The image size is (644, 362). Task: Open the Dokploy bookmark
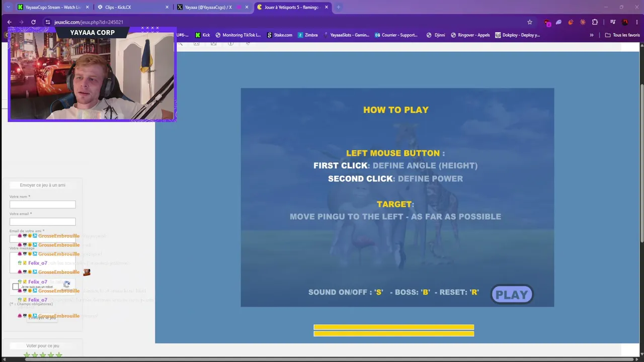(517, 35)
